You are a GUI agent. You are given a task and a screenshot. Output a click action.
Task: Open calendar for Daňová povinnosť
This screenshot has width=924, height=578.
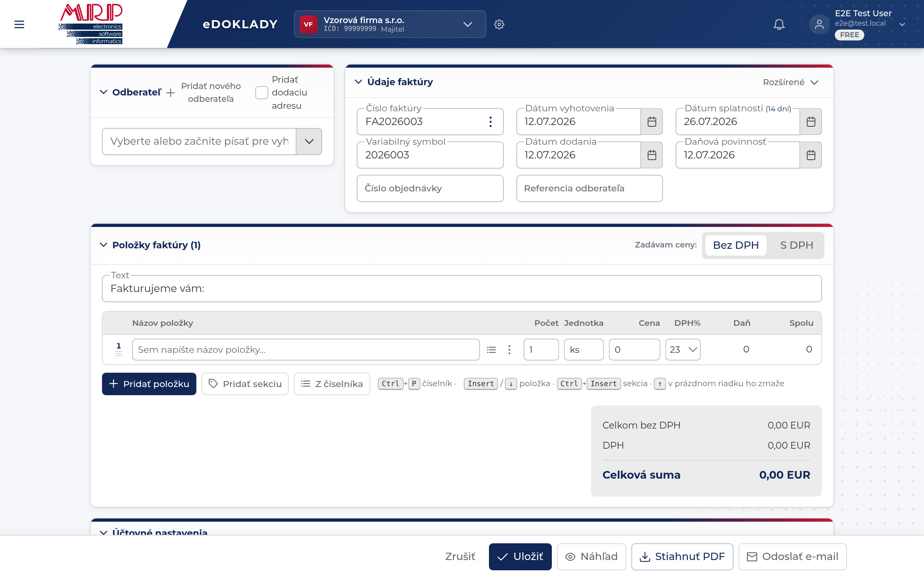811,155
